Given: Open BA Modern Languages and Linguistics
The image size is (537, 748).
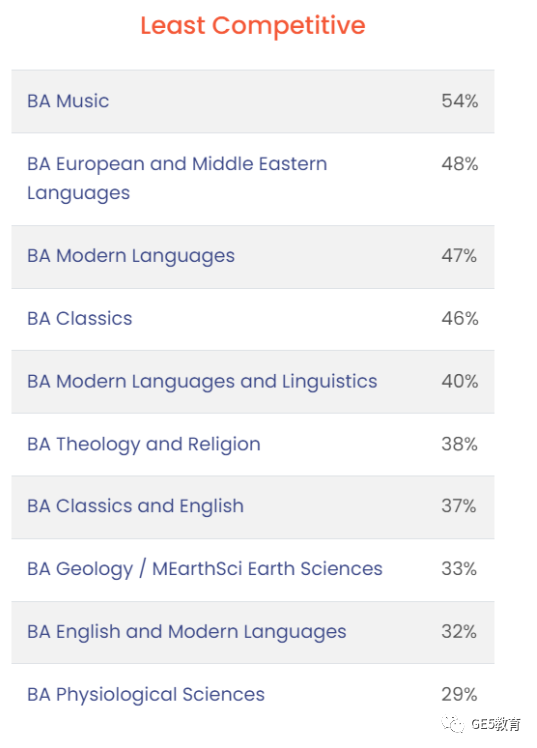Looking at the screenshot, I should pos(202,382).
